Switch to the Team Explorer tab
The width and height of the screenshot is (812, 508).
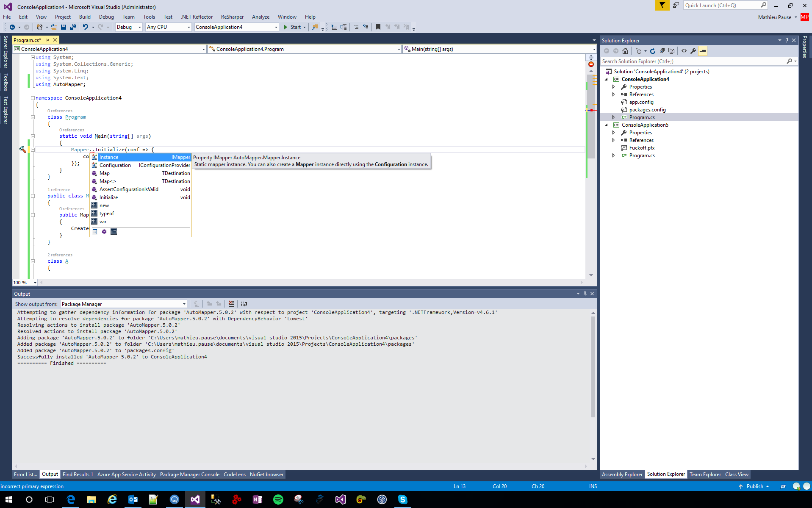[x=705, y=475]
